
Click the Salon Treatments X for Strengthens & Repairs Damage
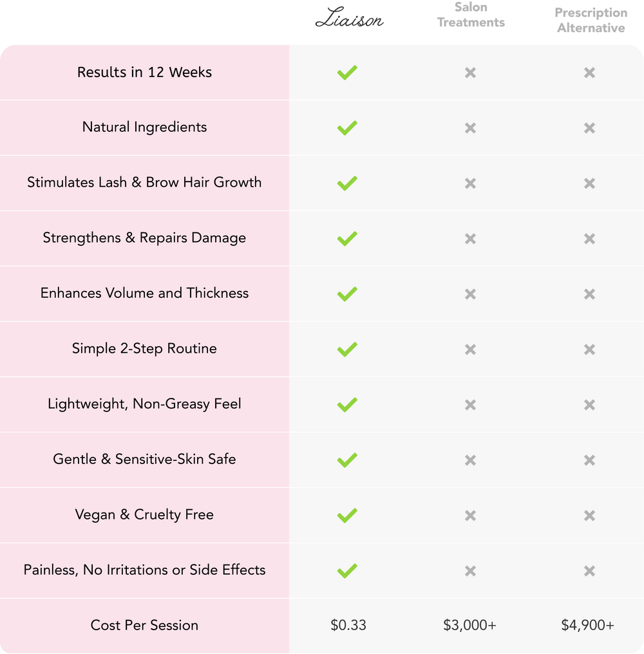pyautogui.click(x=470, y=239)
